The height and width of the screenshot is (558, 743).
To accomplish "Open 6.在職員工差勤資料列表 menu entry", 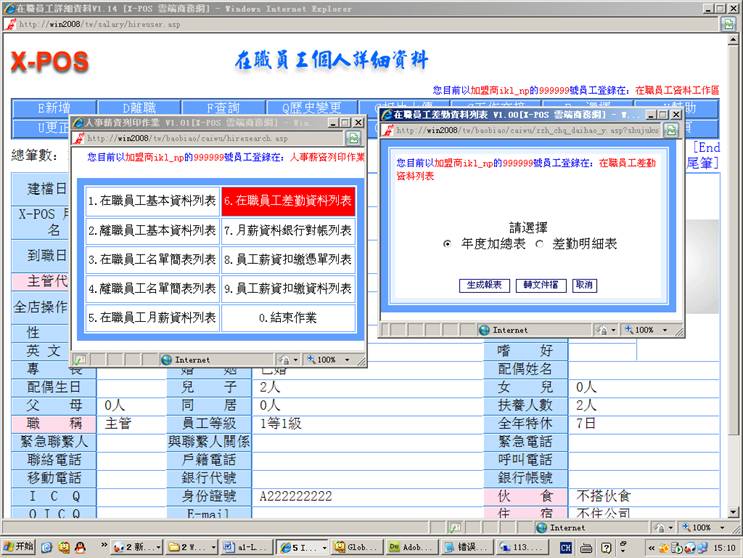I will click(288, 201).
